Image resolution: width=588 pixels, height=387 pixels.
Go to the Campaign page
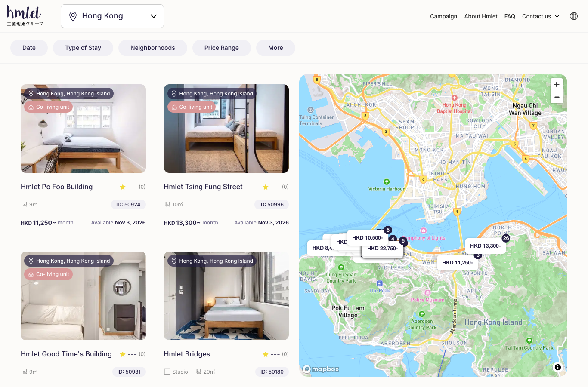tap(444, 16)
